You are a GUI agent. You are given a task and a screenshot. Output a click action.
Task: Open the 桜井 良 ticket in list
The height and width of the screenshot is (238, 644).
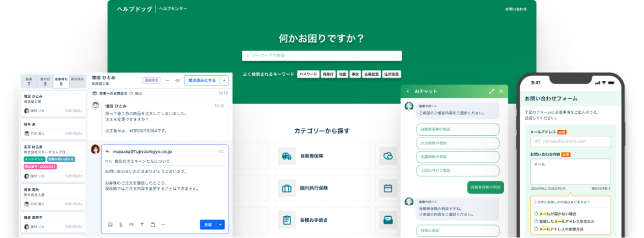click(x=53, y=129)
